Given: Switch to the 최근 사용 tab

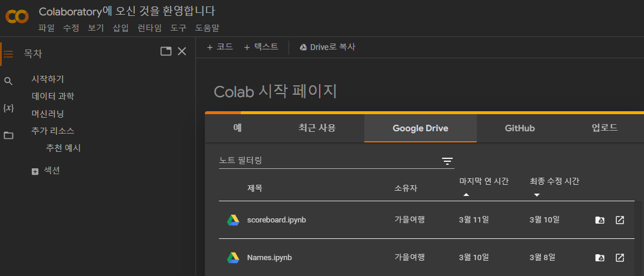Looking at the screenshot, I should coord(317,128).
